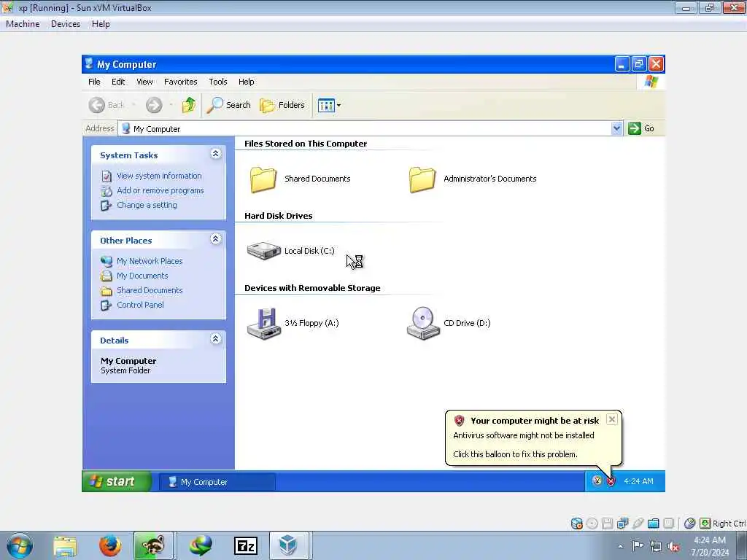Image resolution: width=747 pixels, height=560 pixels.
Task: Open VirtualBox Devices menu
Action: tap(66, 24)
